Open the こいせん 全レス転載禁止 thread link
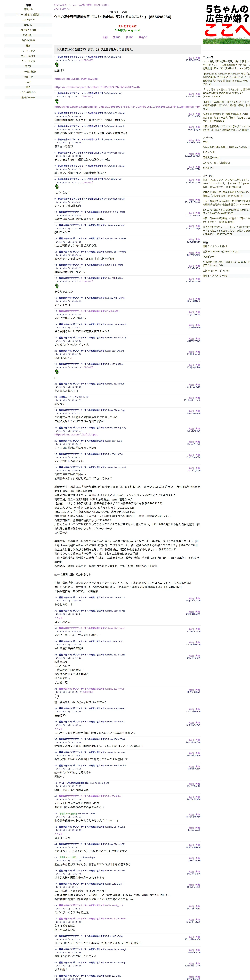 pyautogui.click(x=216, y=163)
